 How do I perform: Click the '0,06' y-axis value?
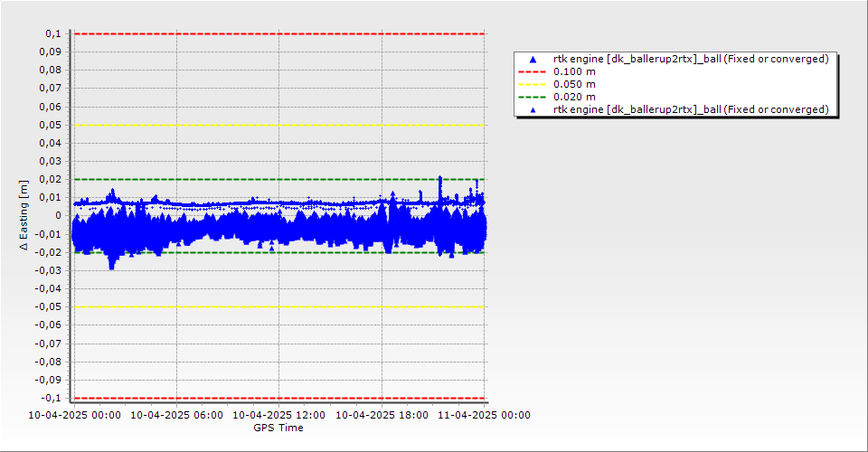pos(51,107)
